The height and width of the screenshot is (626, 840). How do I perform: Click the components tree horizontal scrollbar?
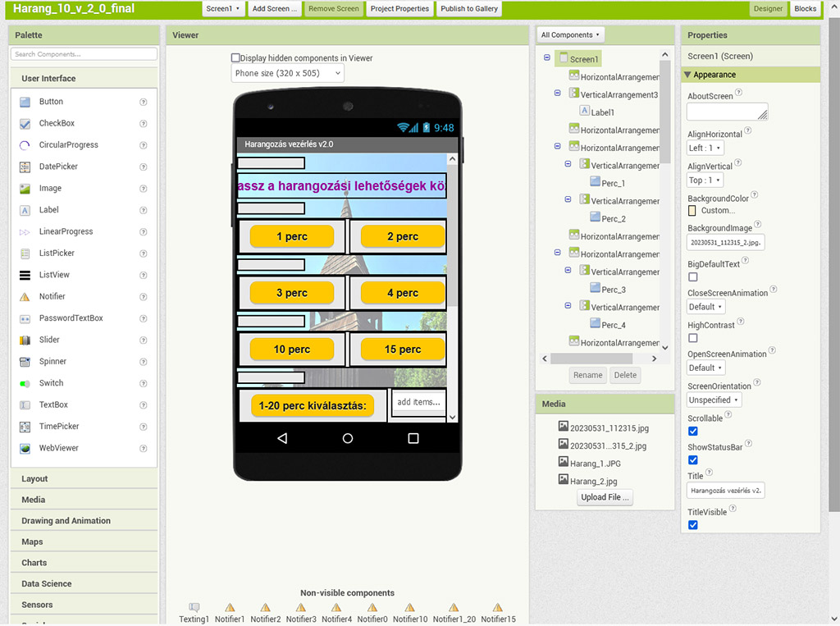[591, 359]
